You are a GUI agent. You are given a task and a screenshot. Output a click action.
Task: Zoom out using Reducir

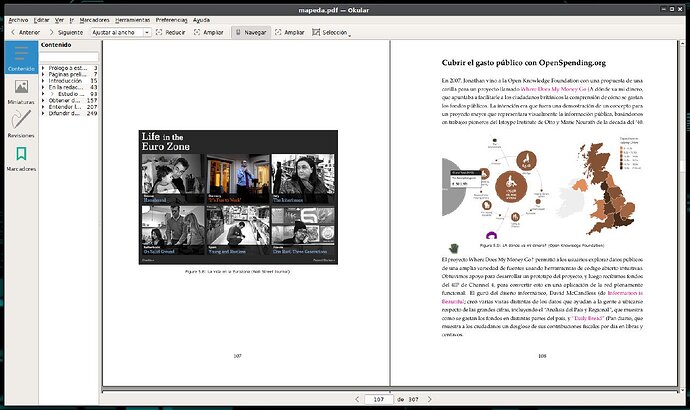[170, 32]
